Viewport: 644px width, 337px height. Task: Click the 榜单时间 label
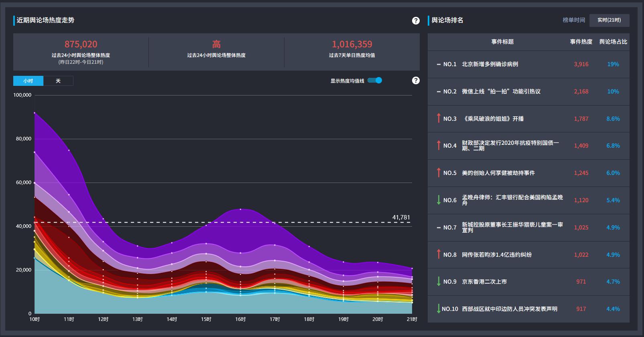click(574, 20)
